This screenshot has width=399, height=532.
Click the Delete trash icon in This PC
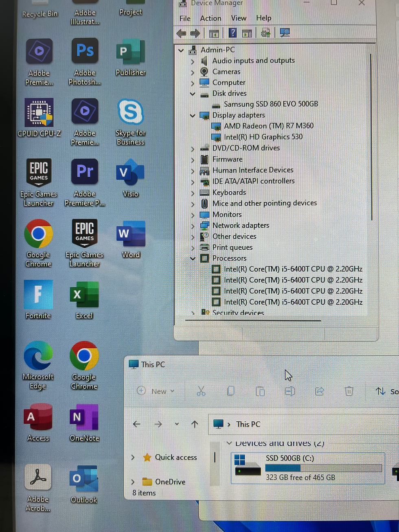[x=349, y=391]
